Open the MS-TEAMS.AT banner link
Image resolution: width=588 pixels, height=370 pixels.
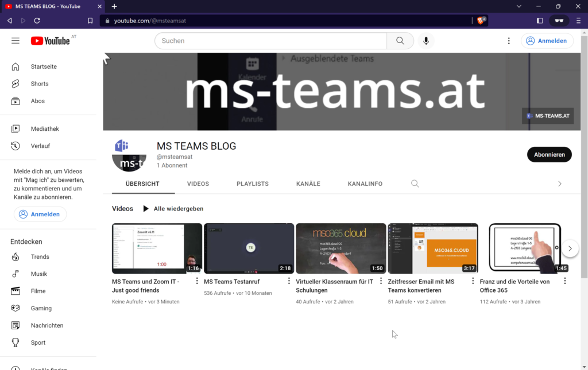pyautogui.click(x=548, y=116)
